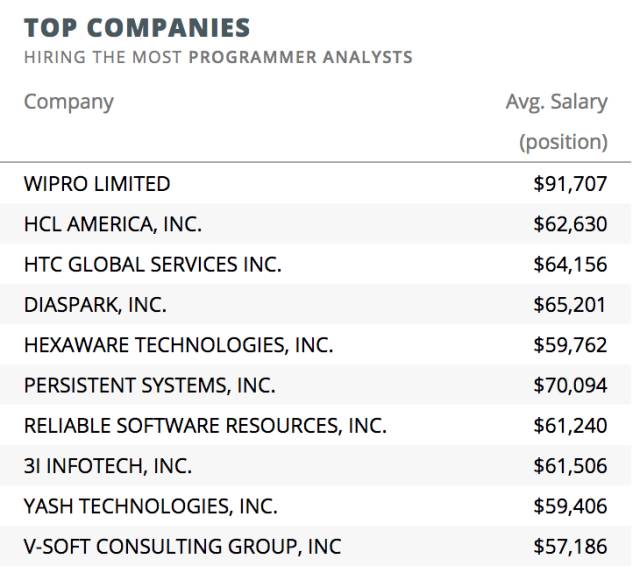
Task: Open HTC Global Services Inc. entry
Action: pyautogui.click(x=153, y=265)
